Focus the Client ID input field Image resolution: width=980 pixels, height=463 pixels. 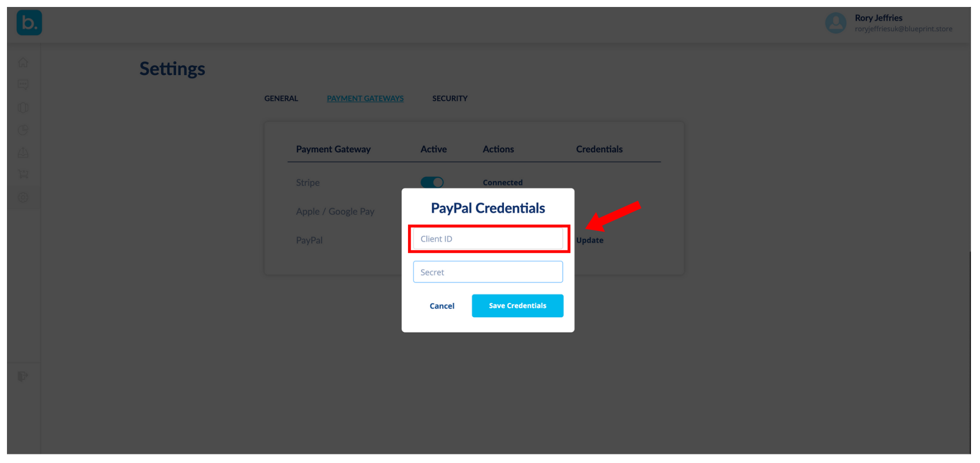tap(488, 239)
